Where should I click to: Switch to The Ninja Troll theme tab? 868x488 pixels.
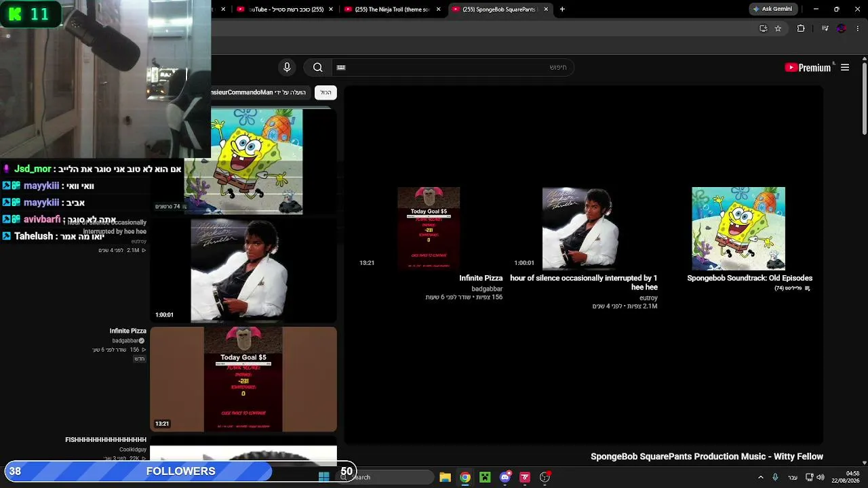(x=393, y=9)
